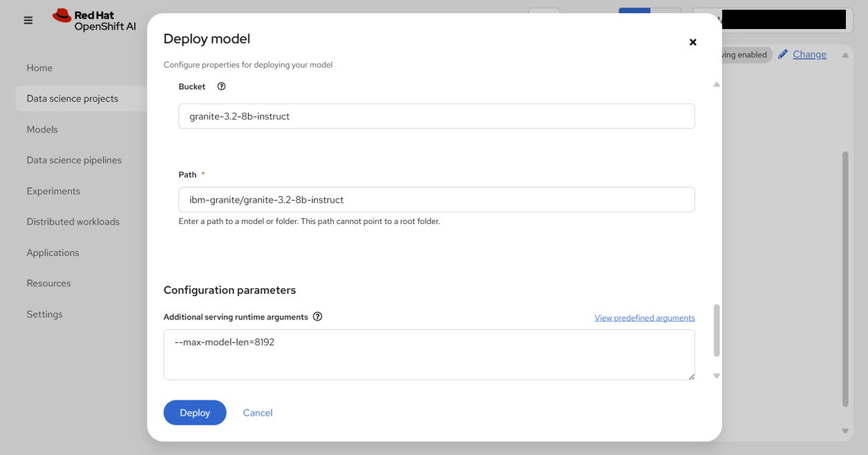Focus the Bucket input field
The image size is (868, 455).
point(436,116)
